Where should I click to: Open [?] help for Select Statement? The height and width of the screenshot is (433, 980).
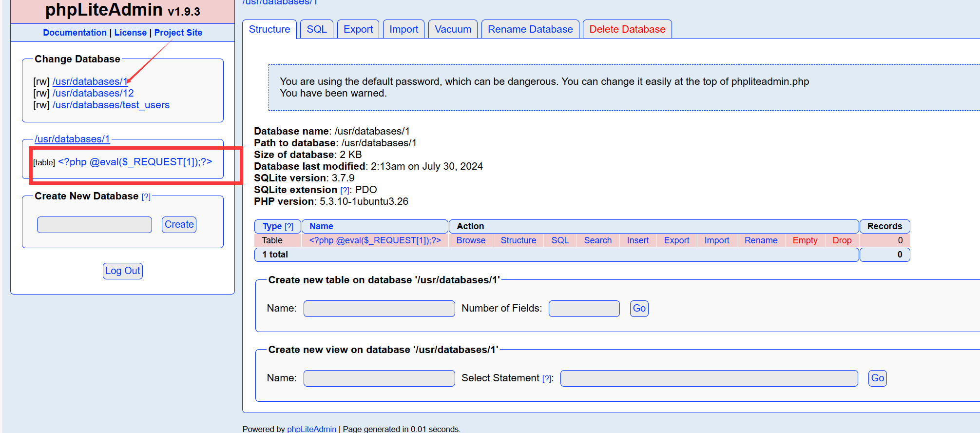[547, 379]
